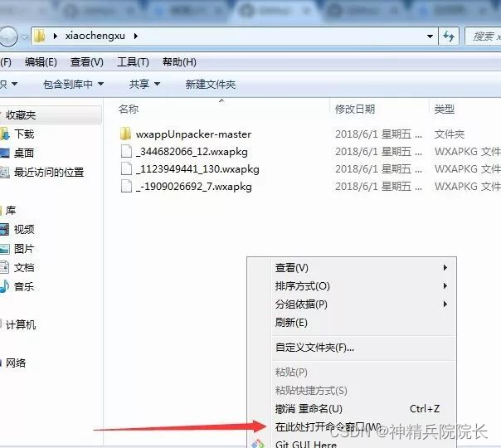Select 库 in the navigation pane
Image resolution: width=501 pixels, height=448 pixels.
[x=11, y=210]
